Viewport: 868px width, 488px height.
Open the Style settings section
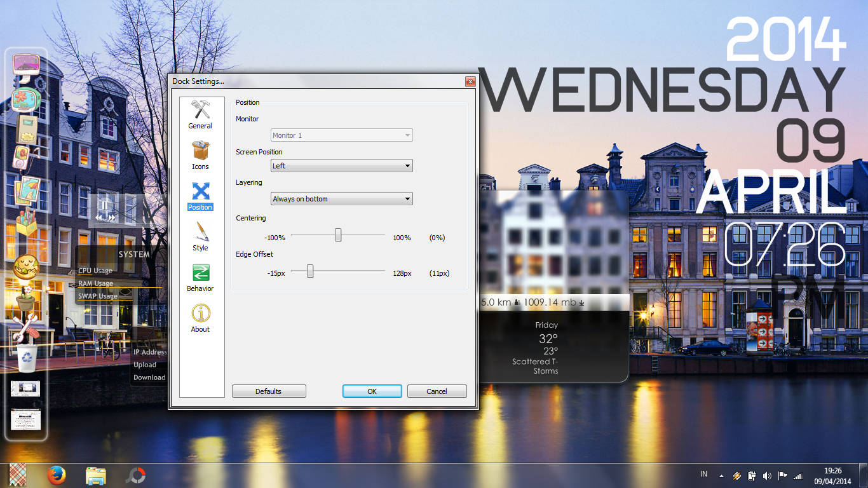click(200, 237)
